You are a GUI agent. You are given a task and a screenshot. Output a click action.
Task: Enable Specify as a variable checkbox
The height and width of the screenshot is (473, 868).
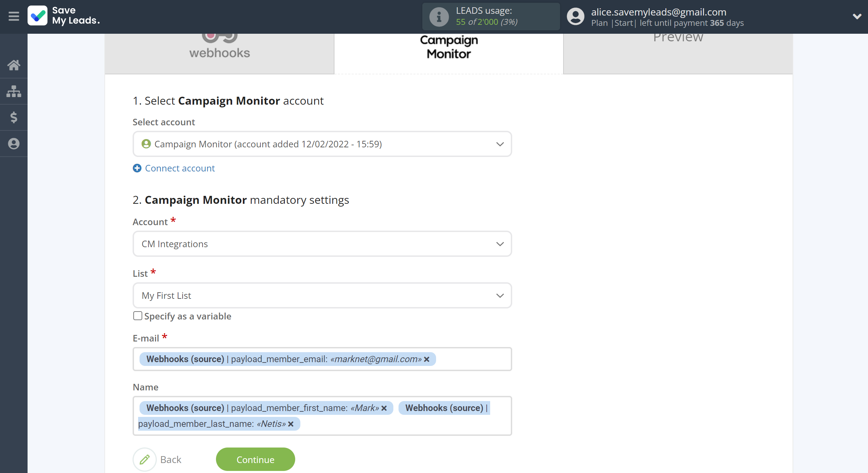(x=138, y=316)
